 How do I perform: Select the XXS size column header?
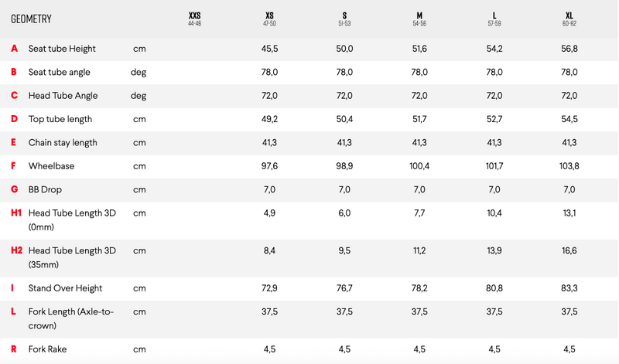195,19
